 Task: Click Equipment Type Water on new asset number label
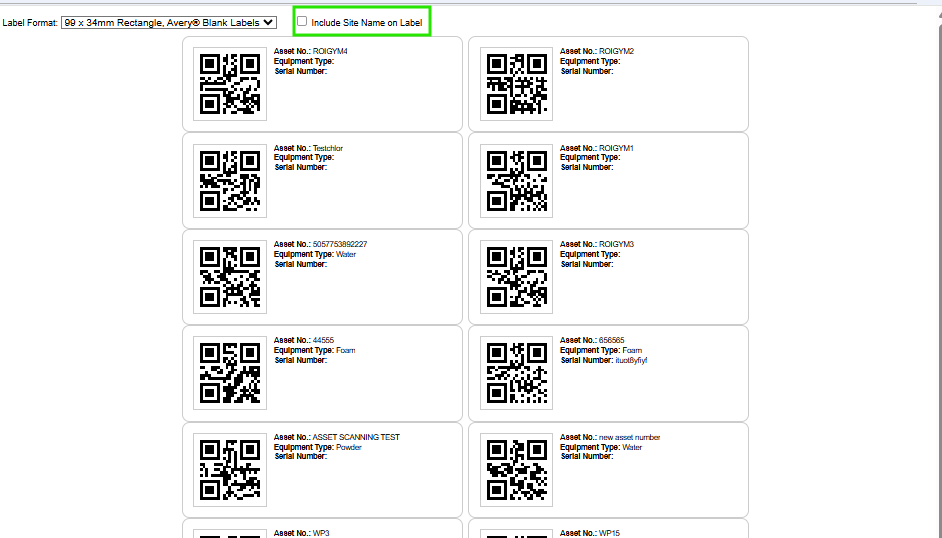[632, 447]
